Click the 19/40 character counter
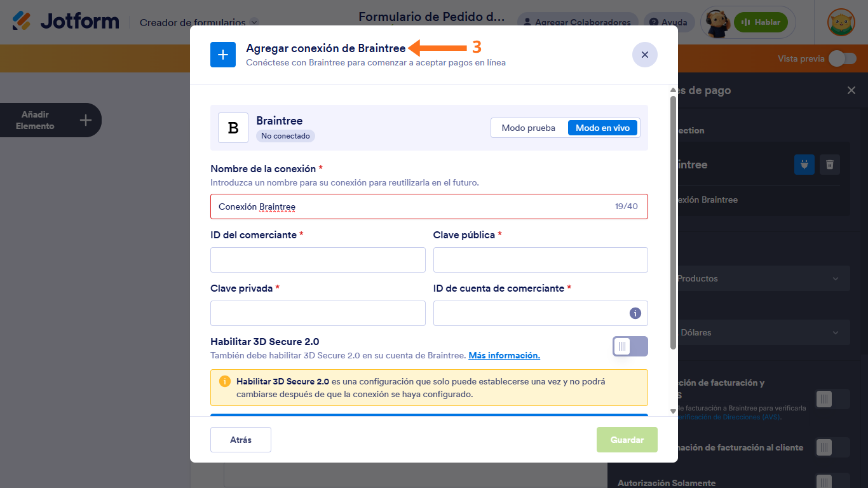This screenshot has width=868, height=488. 627,207
